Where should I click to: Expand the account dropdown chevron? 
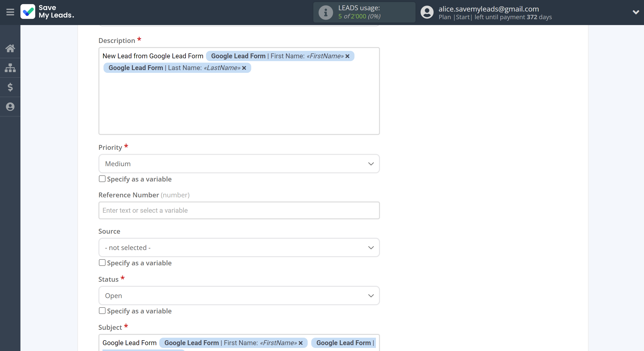tap(636, 12)
